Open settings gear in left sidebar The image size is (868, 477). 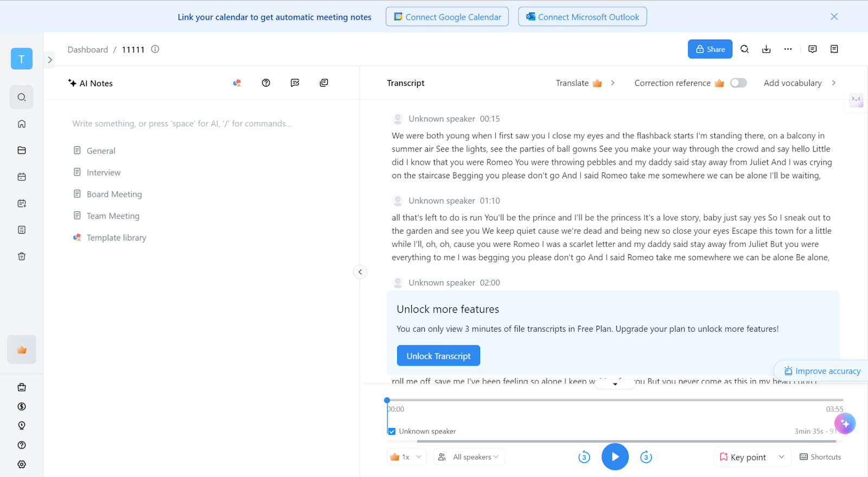tap(22, 465)
